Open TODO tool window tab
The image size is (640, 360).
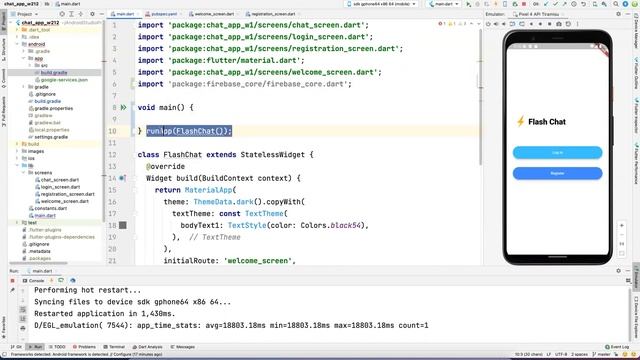[56, 347]
